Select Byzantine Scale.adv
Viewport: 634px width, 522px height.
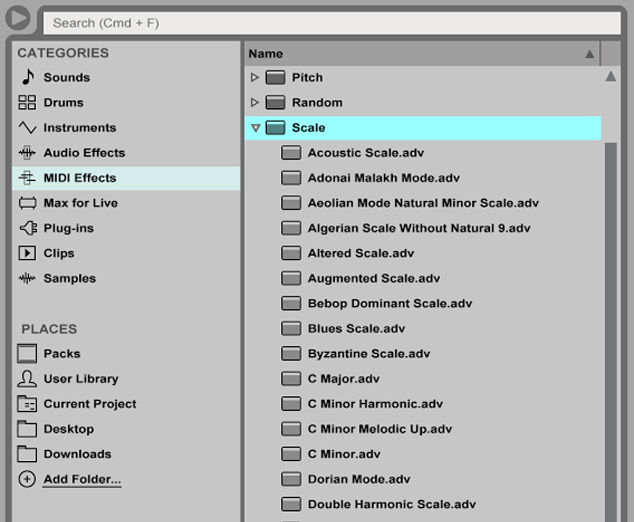[369, 354]
